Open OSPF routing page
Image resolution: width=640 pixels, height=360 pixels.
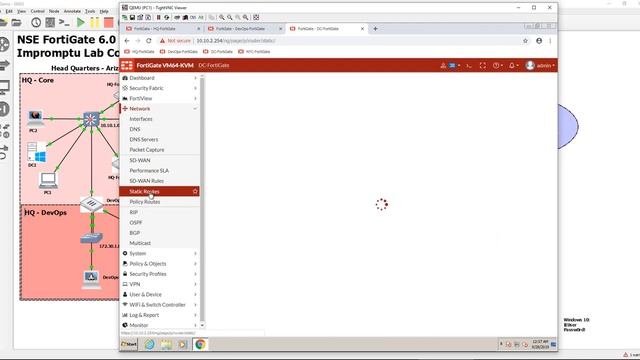pyautogui.click(x=136, y=222)
